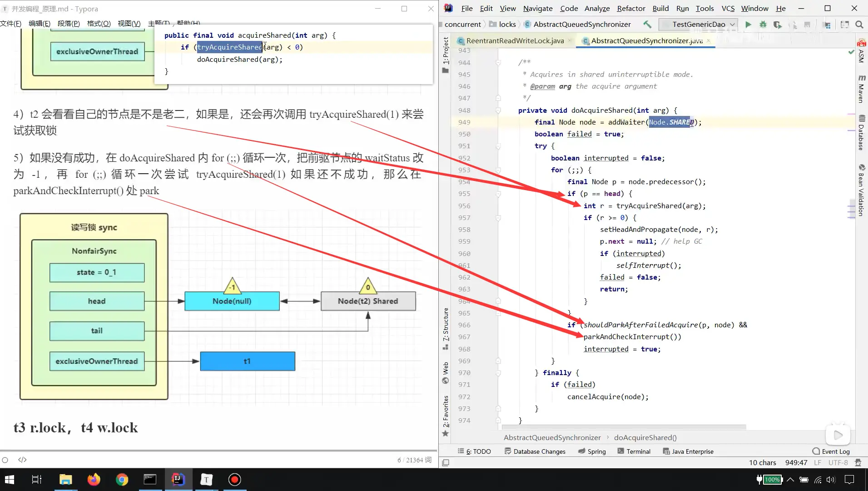Open the Web tool window sidebar button

click(x=446, y=372)
